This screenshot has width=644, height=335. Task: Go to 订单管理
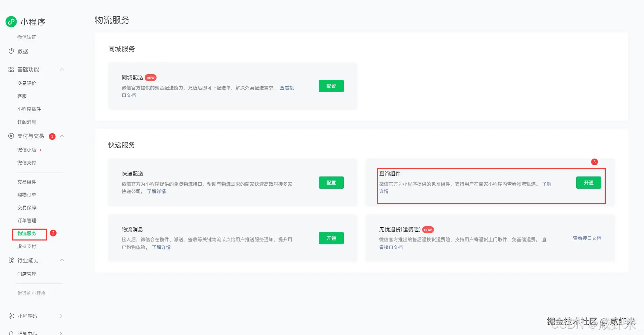[x=27, y=221]
